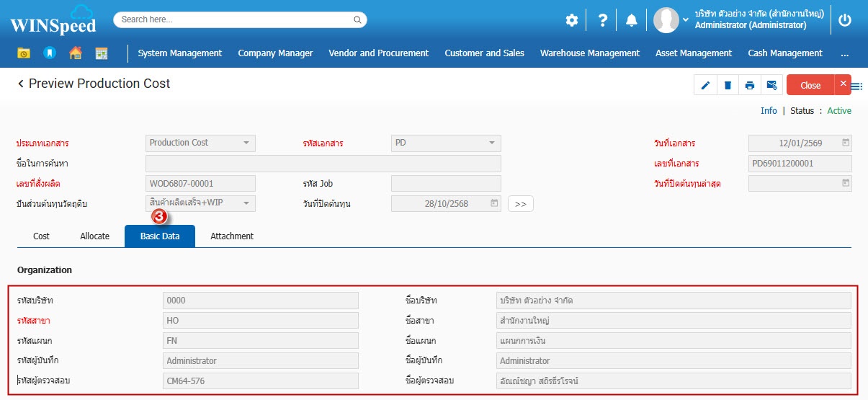Image resolution: width=868 pixels, height=400 pixels.
Task: Click the pencil edit icon
Action: [705, 85]
